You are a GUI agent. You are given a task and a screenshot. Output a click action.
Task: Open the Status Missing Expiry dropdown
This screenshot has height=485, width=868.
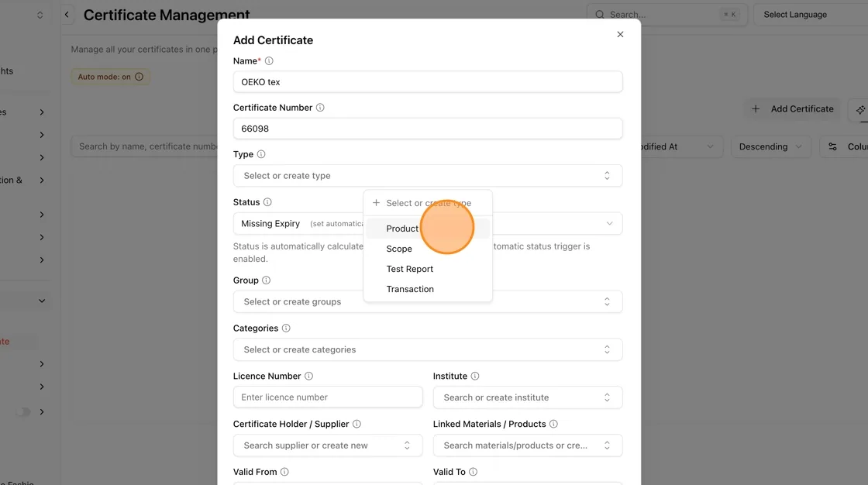pyautogui.click(x=428, y=224)
